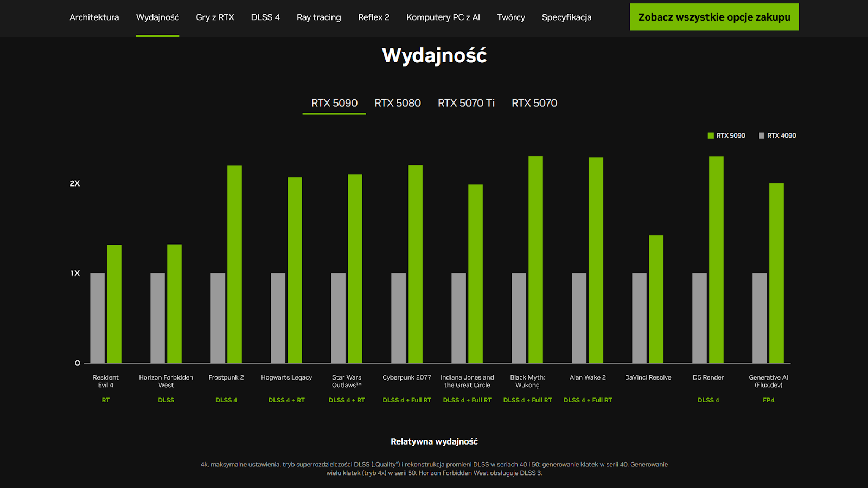Click the DLSS 4 + RT label under Hogwarts Legacy

pos(286,400)
